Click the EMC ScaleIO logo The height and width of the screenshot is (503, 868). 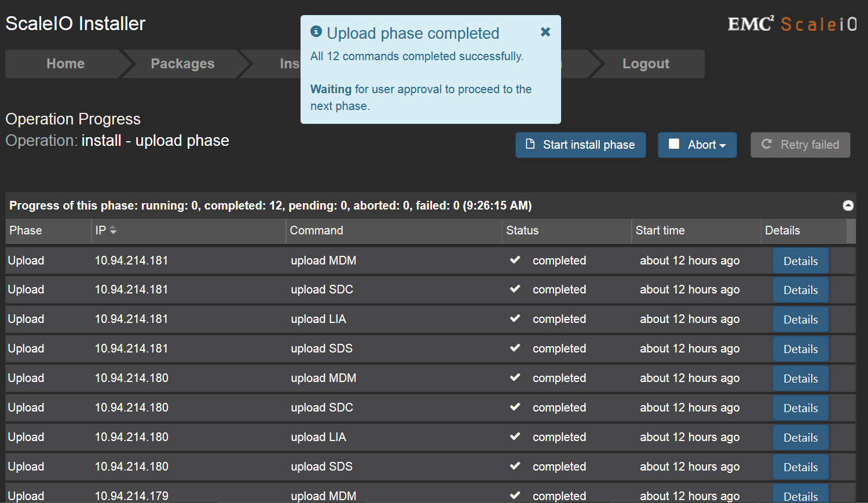click(792, 24)
